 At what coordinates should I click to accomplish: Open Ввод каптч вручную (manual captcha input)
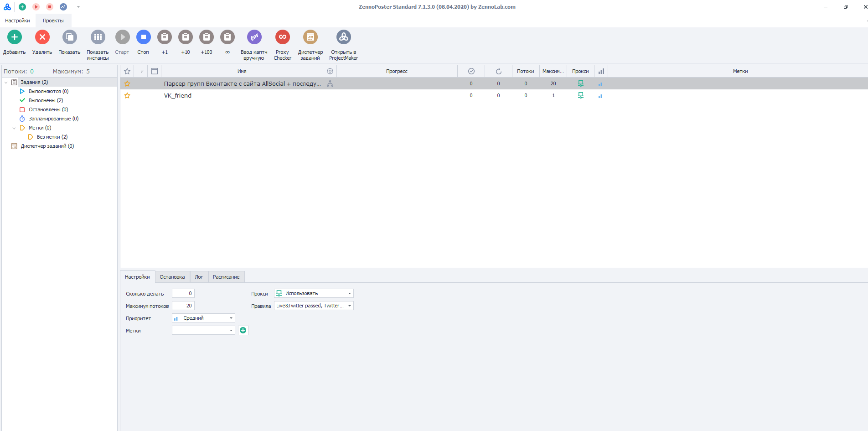[x=254, y=37]
